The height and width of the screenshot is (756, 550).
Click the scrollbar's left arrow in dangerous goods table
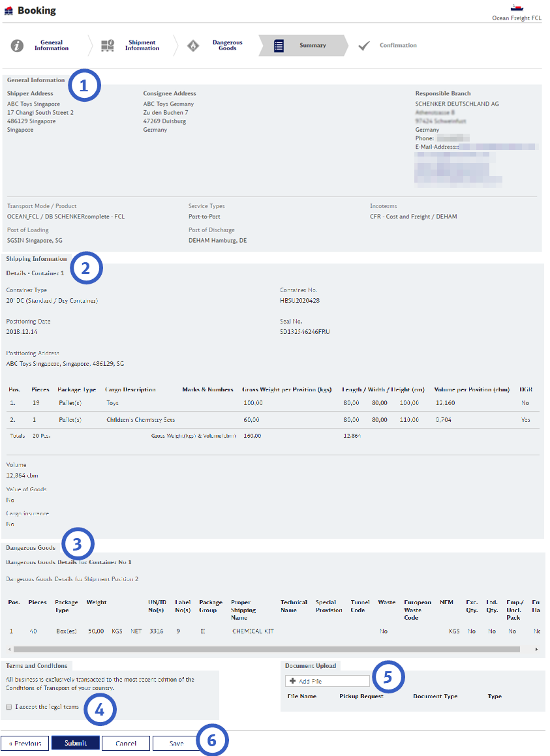click(10, 650)
